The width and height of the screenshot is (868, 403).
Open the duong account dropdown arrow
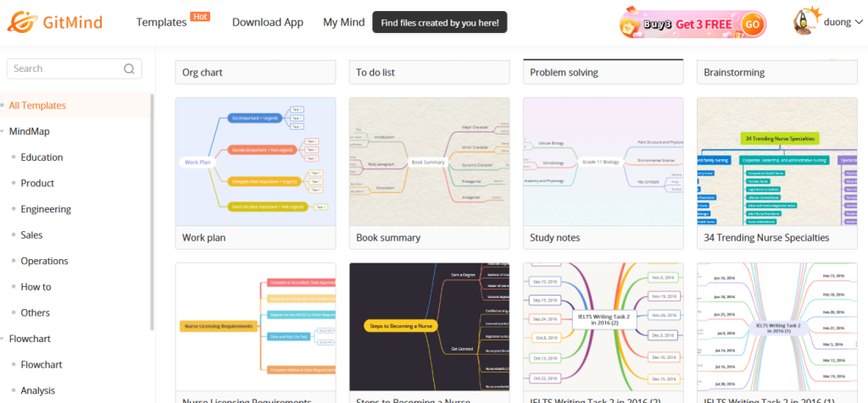pyautogui.click(x=859, y=23)
